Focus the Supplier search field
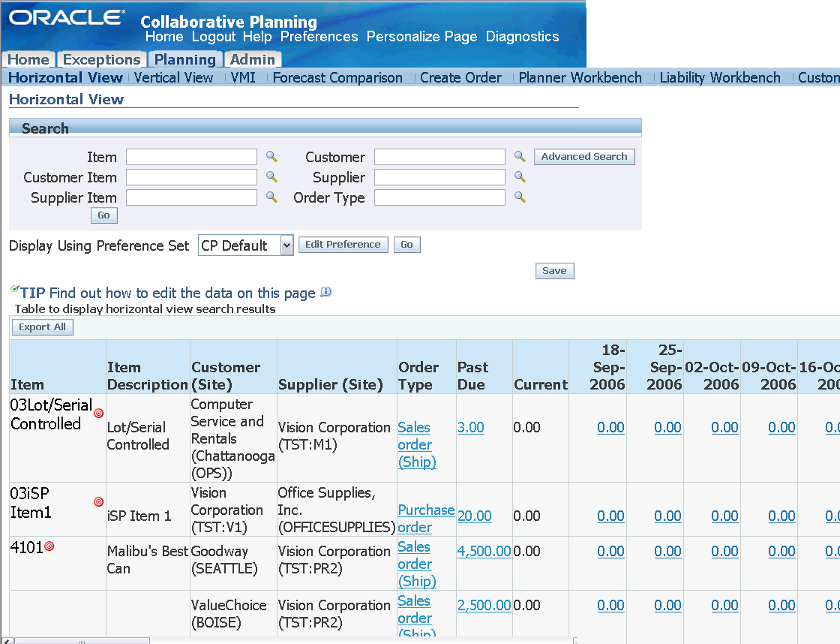The height and width of the screenshot is (644, 840). 439,177
